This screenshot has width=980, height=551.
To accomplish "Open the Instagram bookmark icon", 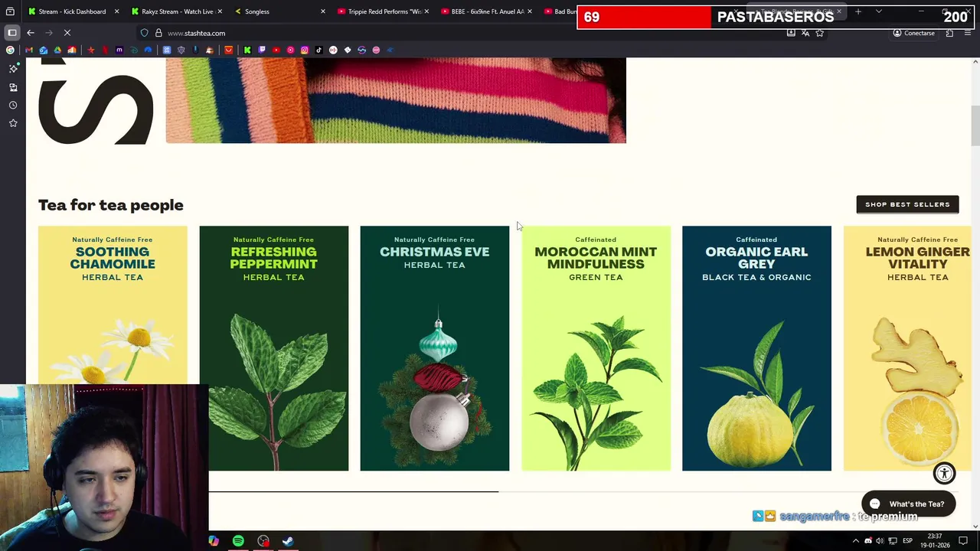I will (305, 50).
